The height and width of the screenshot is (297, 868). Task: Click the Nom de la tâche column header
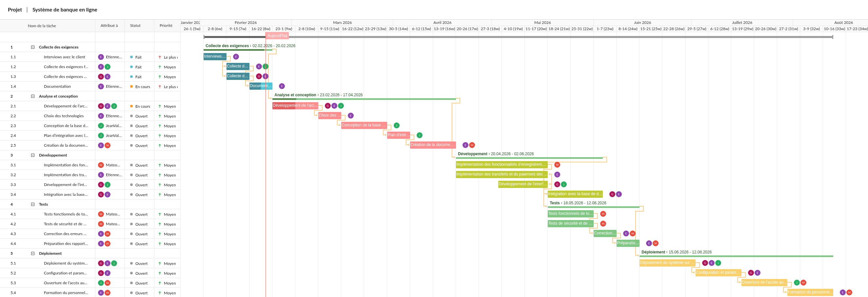click(42, 26)
